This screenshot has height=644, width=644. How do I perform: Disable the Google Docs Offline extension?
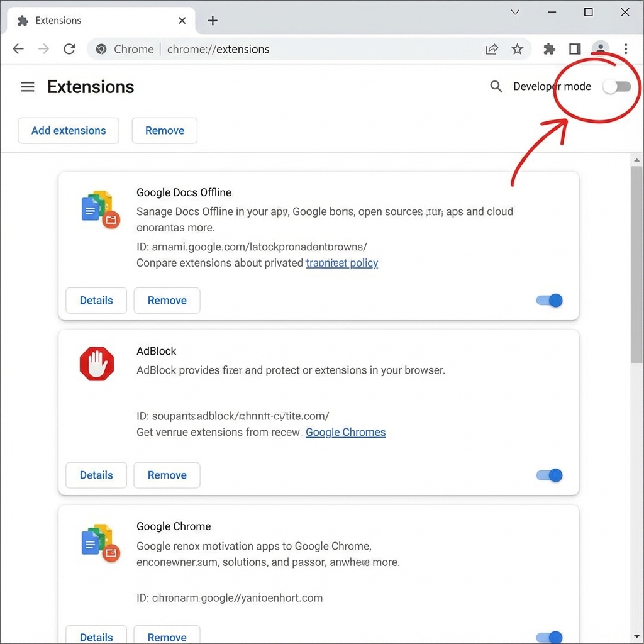[548, 301]
